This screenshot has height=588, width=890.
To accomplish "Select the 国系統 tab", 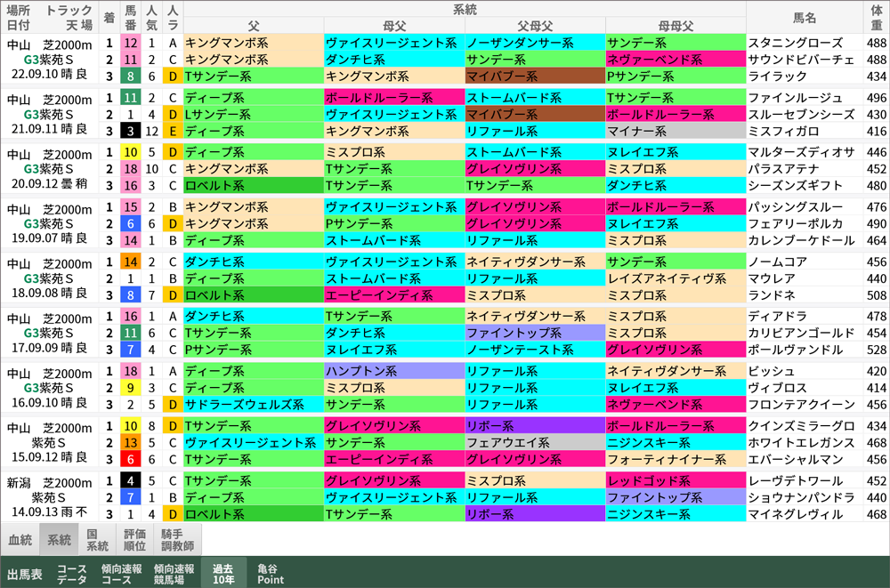I will (x=97, y=539).
